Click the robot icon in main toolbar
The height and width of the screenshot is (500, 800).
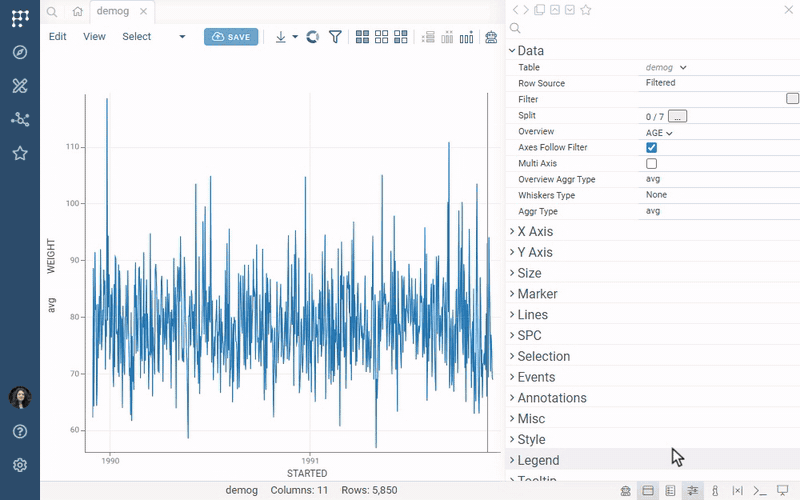click(491, 37)
